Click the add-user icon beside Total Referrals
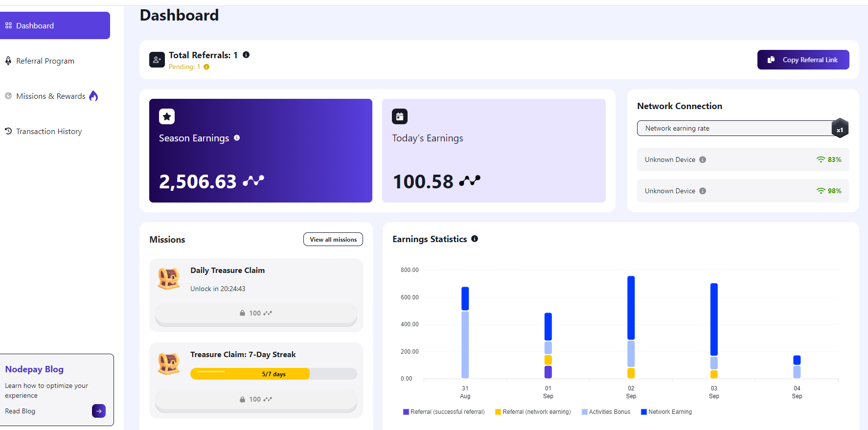This screenshot has height=430, width=868. coord(157,60)
